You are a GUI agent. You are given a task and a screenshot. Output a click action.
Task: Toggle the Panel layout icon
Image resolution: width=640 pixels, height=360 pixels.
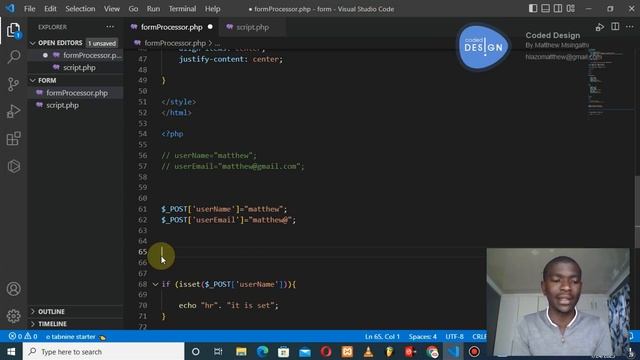545,9
